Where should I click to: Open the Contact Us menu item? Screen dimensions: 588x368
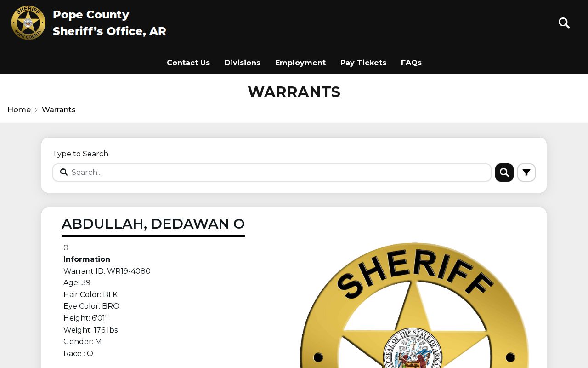click(188, 63)
